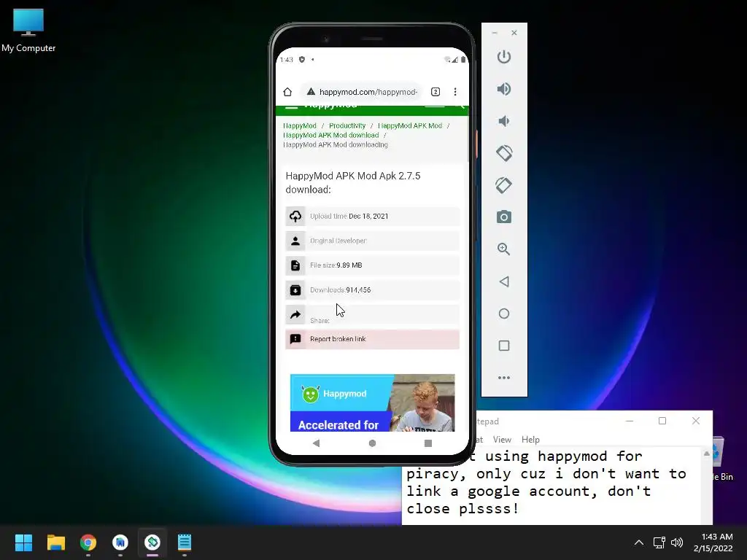This screenshot has width=747, height=560.
Task: Click inside the Notepad text area
Action: click(553, 486)
